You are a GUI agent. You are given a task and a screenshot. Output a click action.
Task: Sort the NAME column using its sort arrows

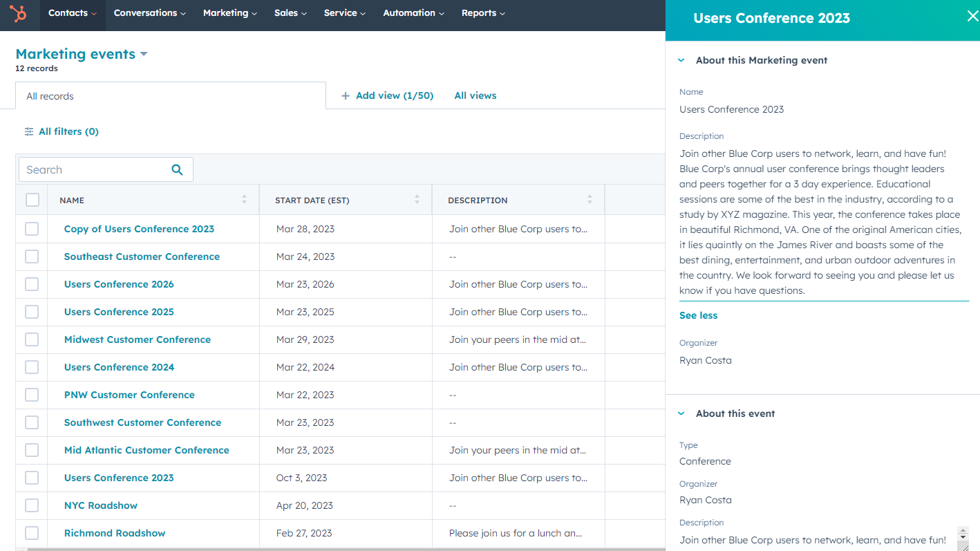click(x=244, y=199)
